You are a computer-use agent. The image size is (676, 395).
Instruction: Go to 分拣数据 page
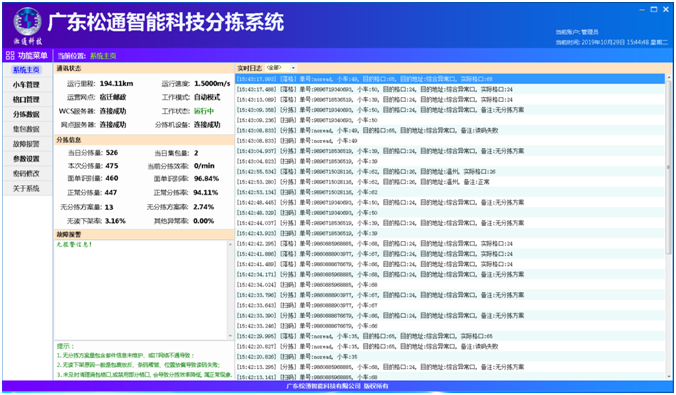pos(26,114)
